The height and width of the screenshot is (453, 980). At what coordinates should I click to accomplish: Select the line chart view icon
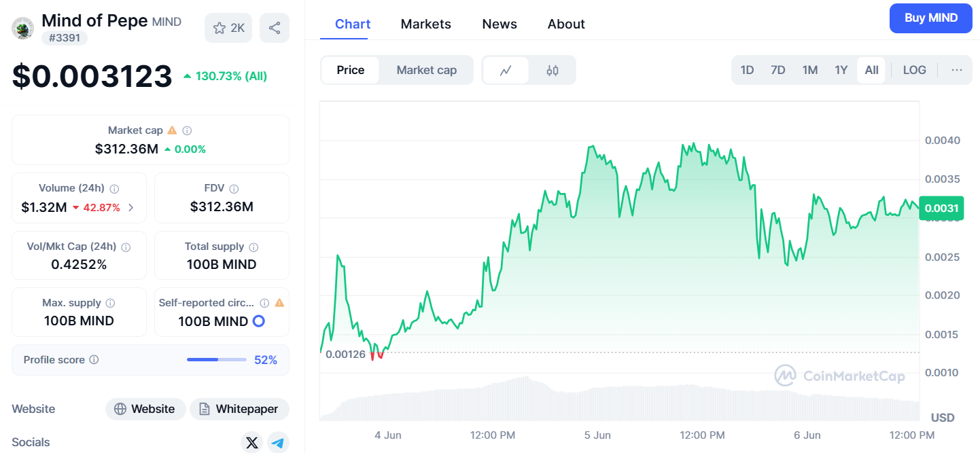pos(506,70)
